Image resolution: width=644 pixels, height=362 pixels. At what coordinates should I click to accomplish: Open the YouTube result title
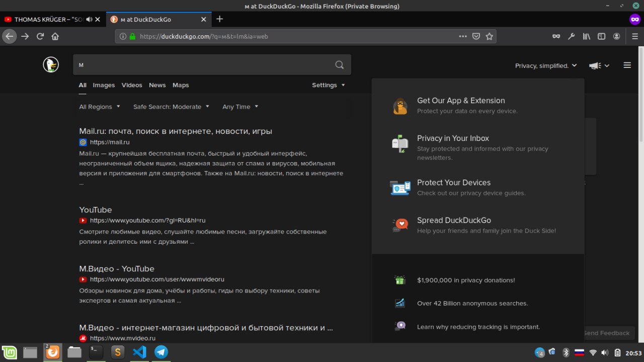click(96, 210)
